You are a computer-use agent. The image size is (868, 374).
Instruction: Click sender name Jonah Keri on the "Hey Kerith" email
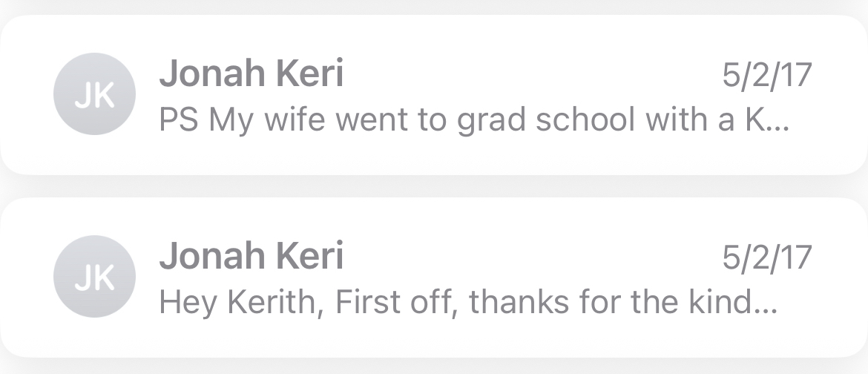tap(251, 256)
